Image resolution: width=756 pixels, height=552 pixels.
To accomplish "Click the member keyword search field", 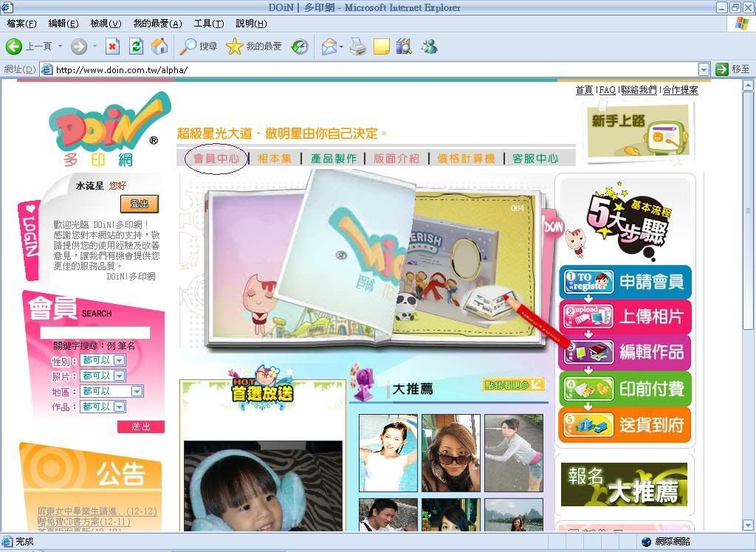I will tap(94, 333).
